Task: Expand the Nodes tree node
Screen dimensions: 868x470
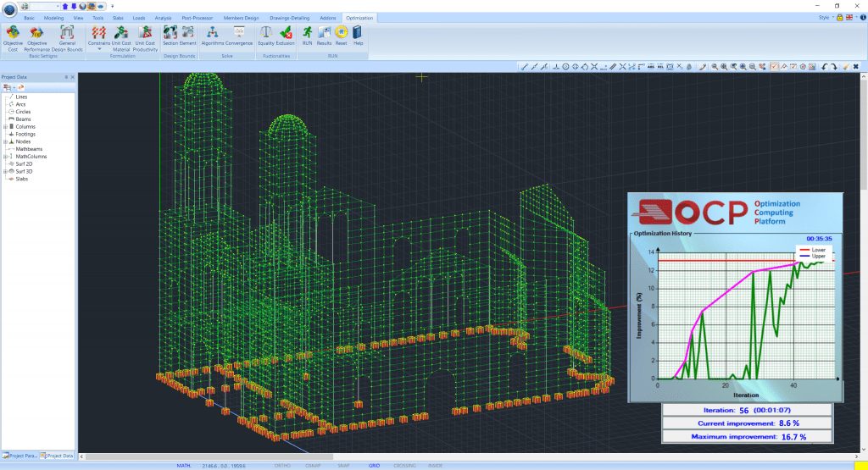Action: (5, 141)
